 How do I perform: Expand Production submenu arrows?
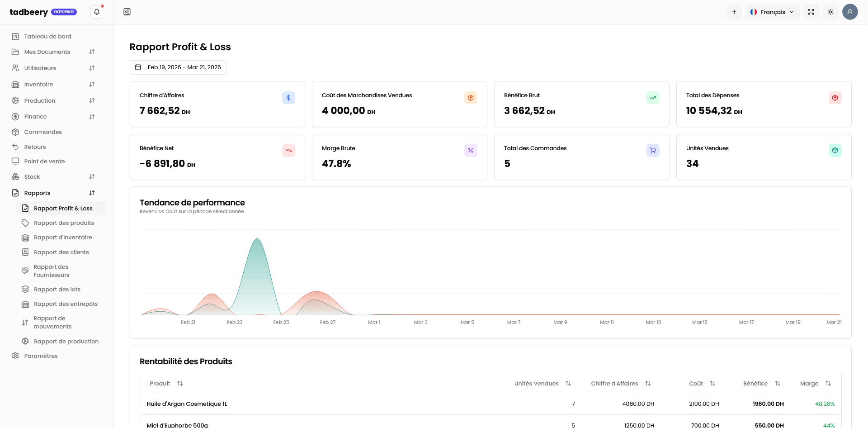click(92, 100)
